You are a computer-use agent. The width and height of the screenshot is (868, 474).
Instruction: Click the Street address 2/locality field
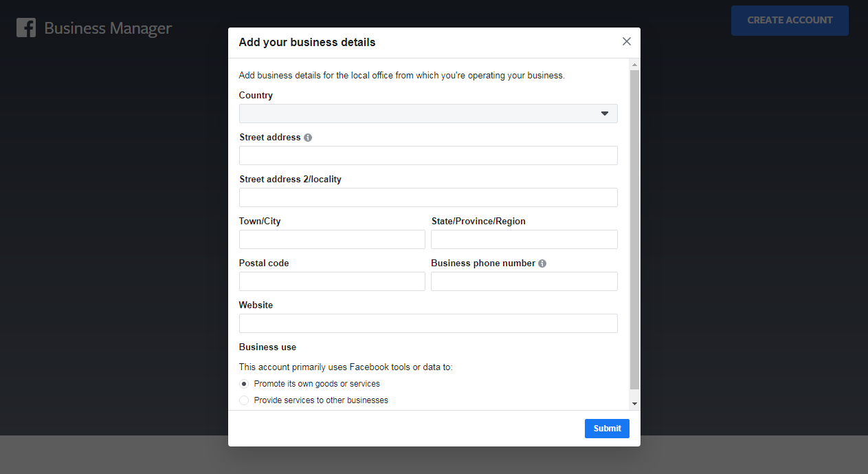click(427, 197)
